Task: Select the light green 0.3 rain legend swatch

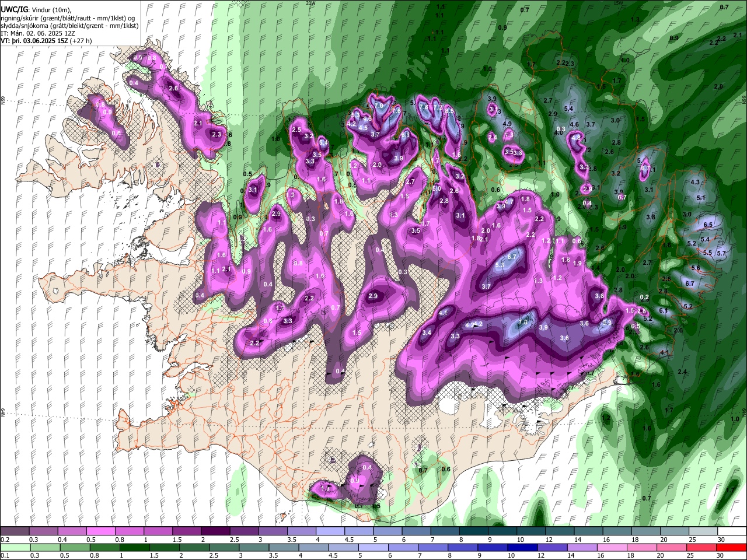Action: tap(45, 548)
